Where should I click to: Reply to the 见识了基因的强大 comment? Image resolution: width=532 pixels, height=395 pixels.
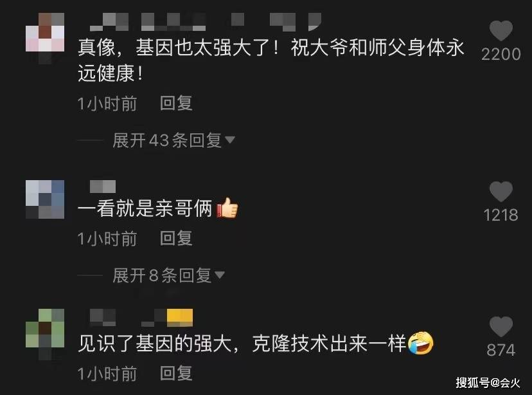click(176, 373)
